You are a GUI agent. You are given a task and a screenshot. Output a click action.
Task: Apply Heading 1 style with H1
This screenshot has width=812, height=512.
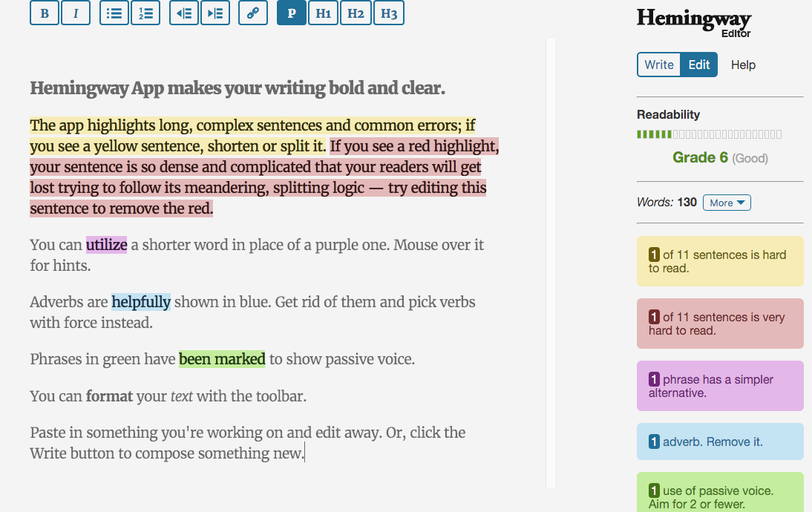point(323,13)
